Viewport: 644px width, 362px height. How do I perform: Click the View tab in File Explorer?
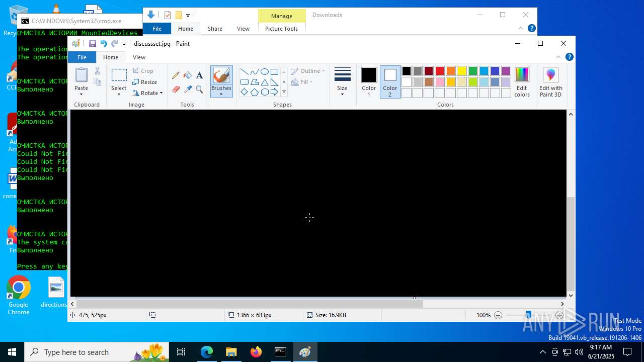(x=243, y=29)
